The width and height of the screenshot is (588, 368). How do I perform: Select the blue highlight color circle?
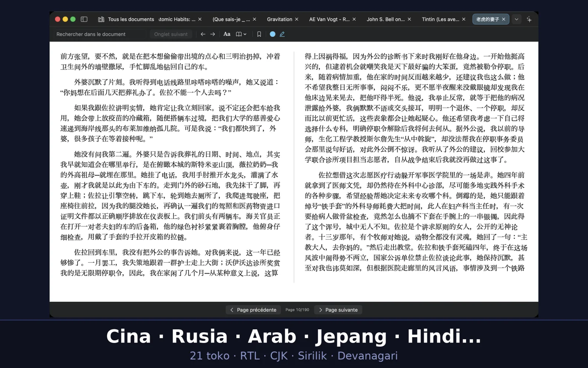273,34
